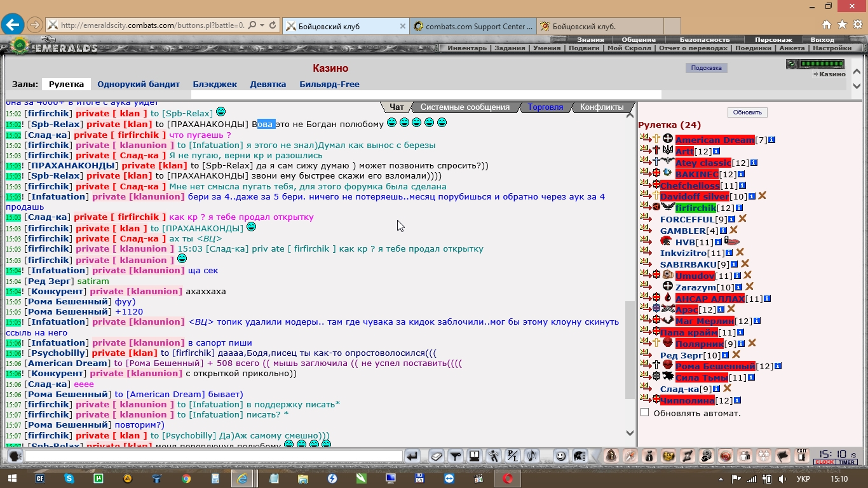Click the clan emblem next to HVB

tap(666, 241)
